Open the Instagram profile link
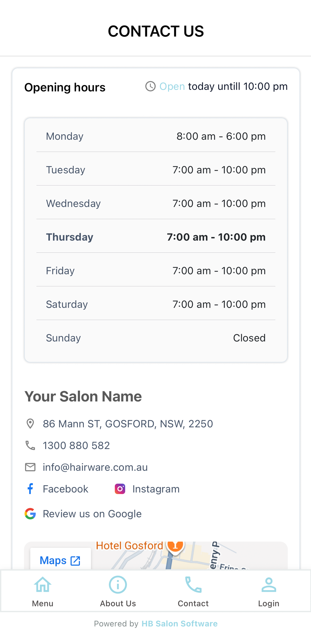This screenshot has height=644, width=311. pos(156,489)
